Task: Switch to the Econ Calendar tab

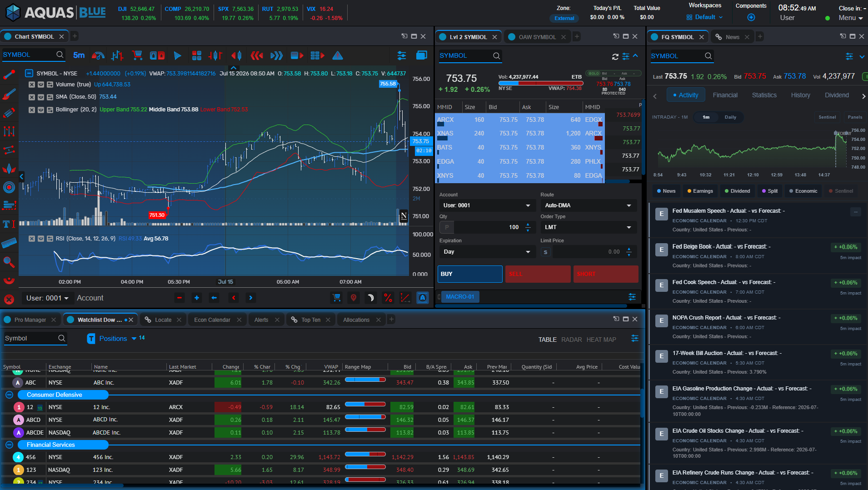Action: click(212, 320)
